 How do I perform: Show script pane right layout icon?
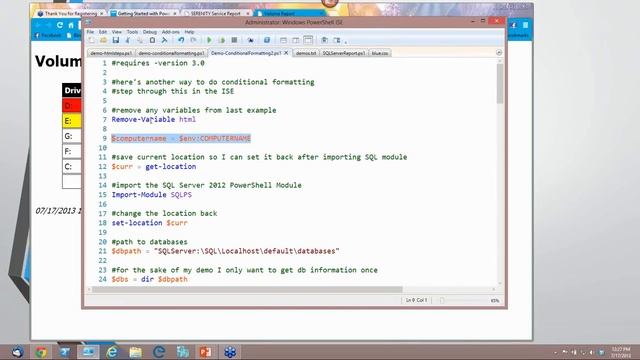[x=296, y=40]
